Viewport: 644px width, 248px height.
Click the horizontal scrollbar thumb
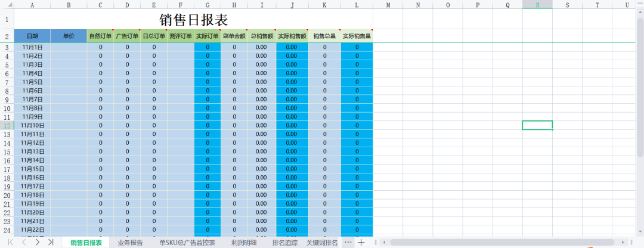tap(502, 243)
